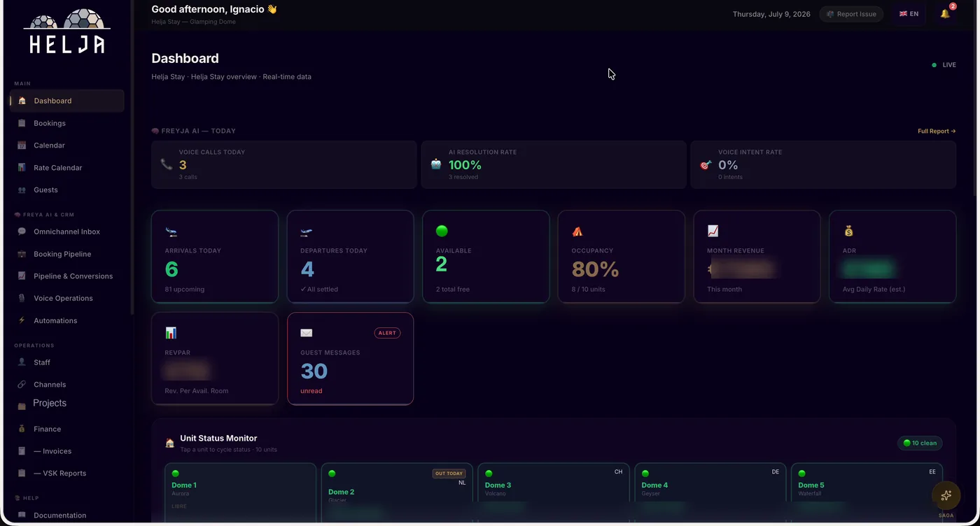
Task: Click the Pipeline & Conversions chart icon
Action: point(22,276)
